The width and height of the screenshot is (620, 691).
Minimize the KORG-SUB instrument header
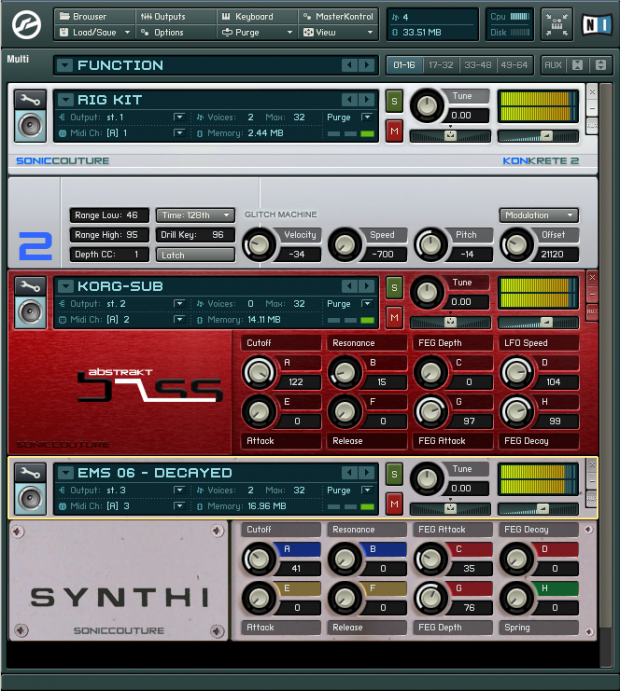click(592, 294)
